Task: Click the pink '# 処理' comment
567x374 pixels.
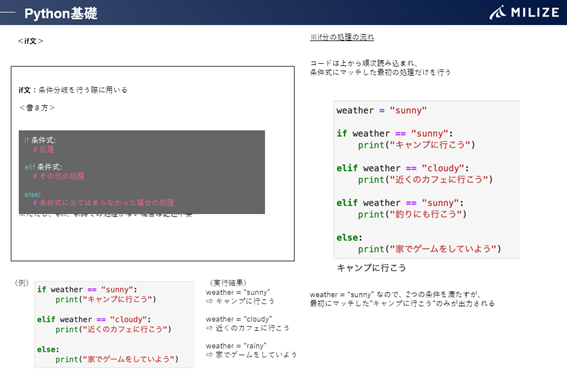Action: (43, 149)
